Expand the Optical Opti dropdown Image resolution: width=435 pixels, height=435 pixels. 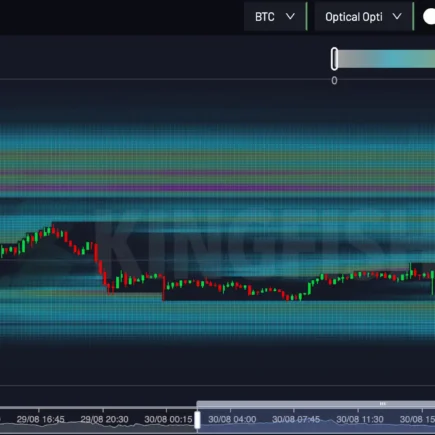363,17
